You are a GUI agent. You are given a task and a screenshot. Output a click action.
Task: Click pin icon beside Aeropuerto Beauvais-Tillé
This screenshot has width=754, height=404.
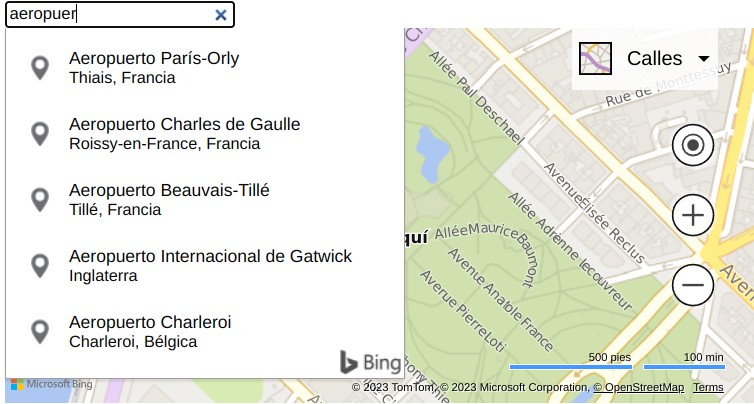pos(40,200)
